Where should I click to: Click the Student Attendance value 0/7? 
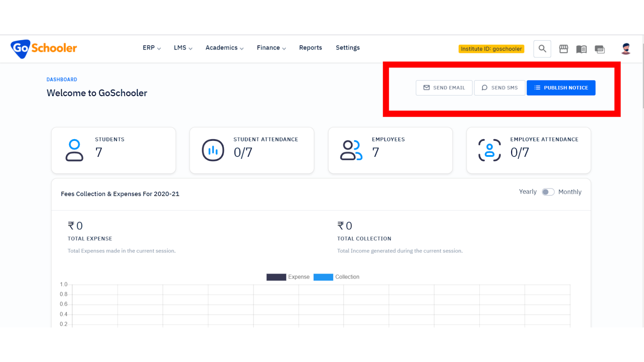pyautogui.click(x=243, y=152)
